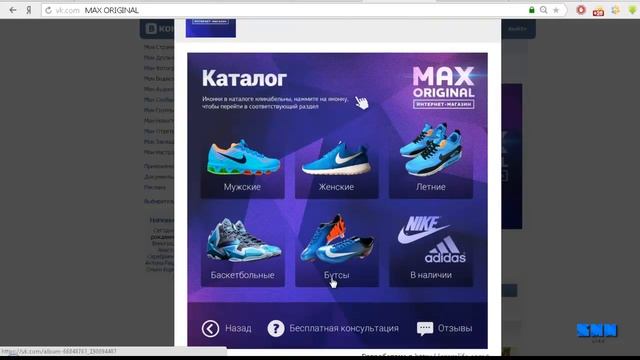Screen dimensions: 640x360
Task: Reload the page with the refresh icon
Action: (49, 10)
